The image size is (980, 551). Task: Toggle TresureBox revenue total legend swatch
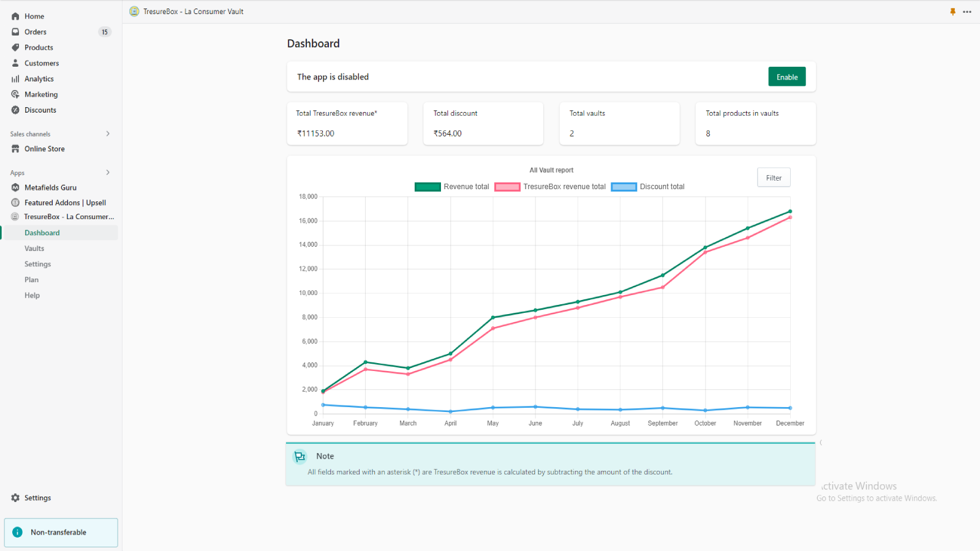[x=507, y=187]
